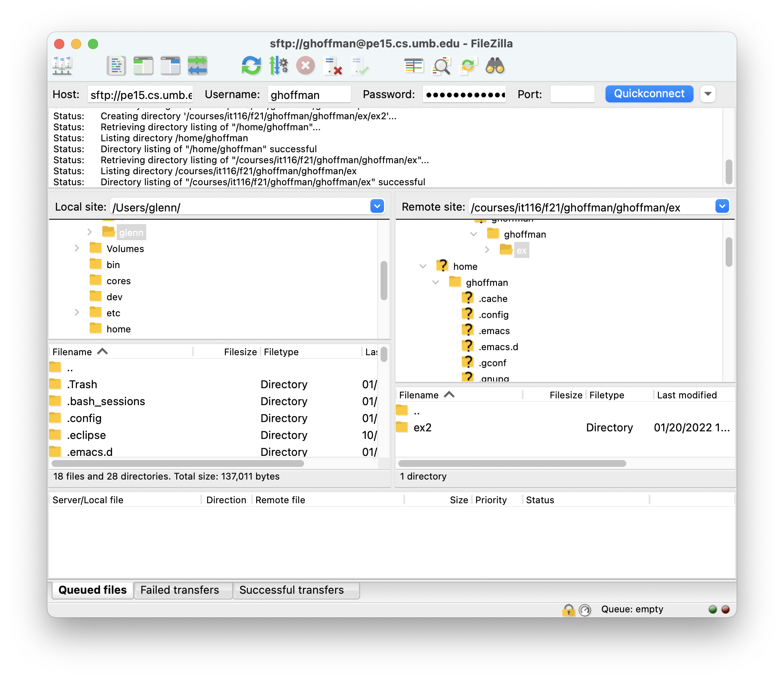Click the message log scrollbar
Image resolution: width=784 pixels, height=680 pixels.
[729, 172]
